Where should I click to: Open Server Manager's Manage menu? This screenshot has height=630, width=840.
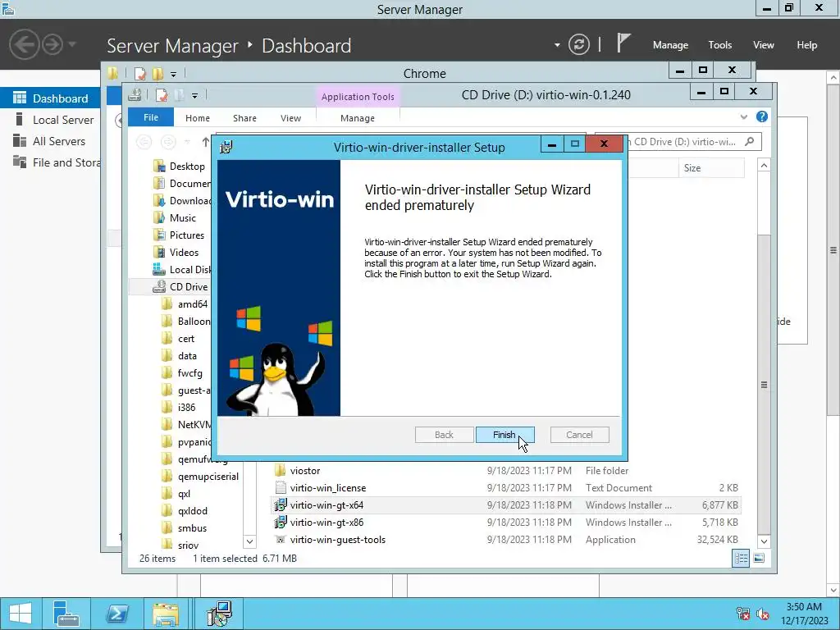670,45
